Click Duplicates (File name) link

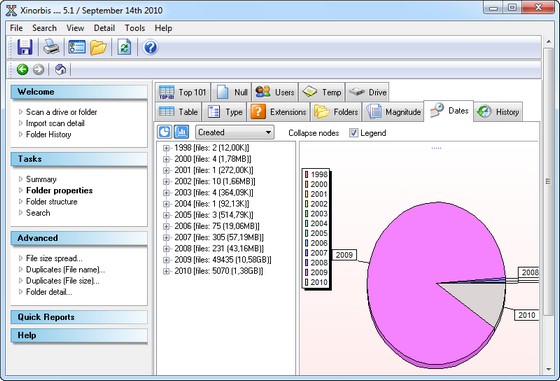[x=65, y=270]
